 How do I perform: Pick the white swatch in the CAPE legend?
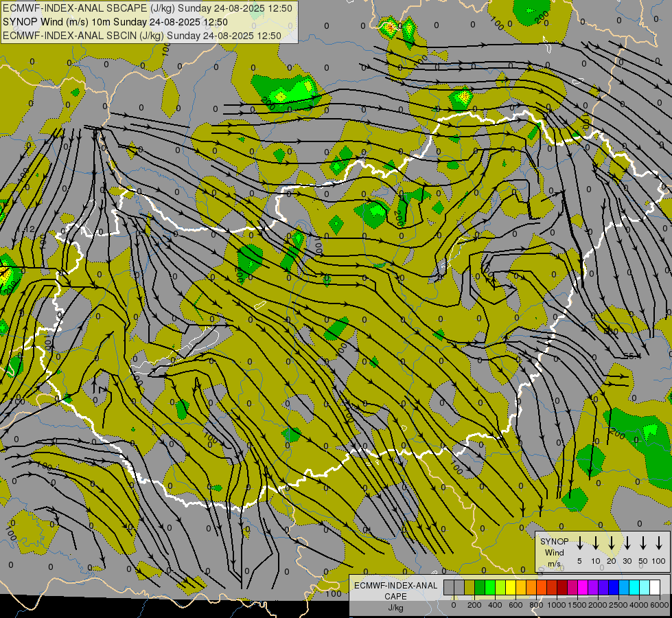point(655,587)
